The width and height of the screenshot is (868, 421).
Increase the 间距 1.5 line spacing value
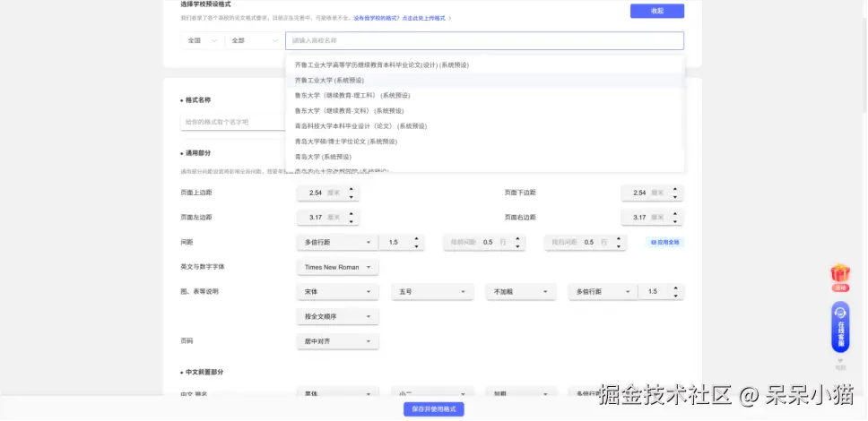pos(416,238)
